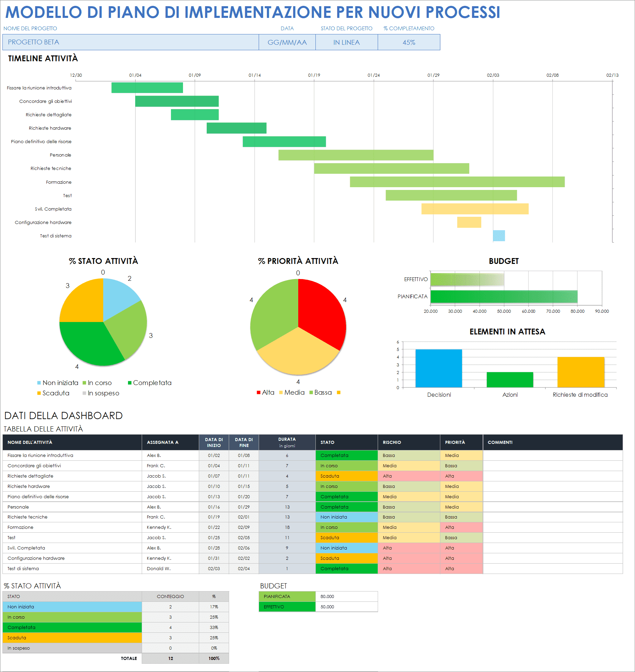This screenshot has width=635, height=672.
Task: Click the In sospeso legend entry
Action: 101,393
